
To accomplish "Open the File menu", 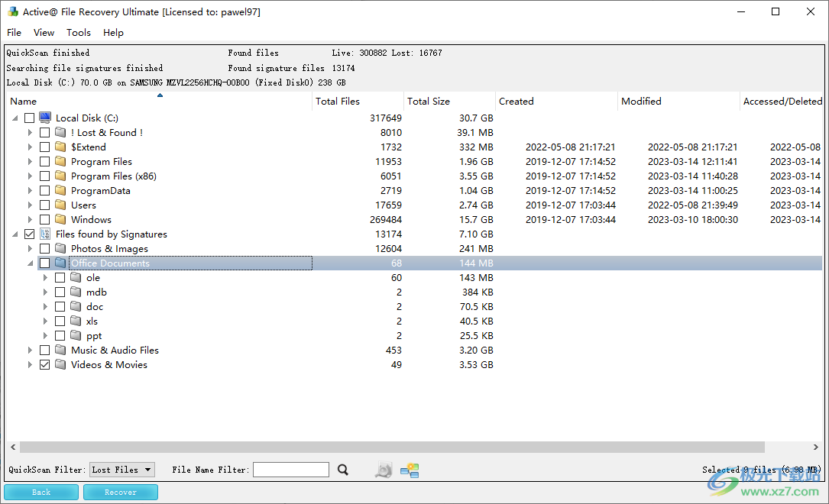I will pos(15,32).
